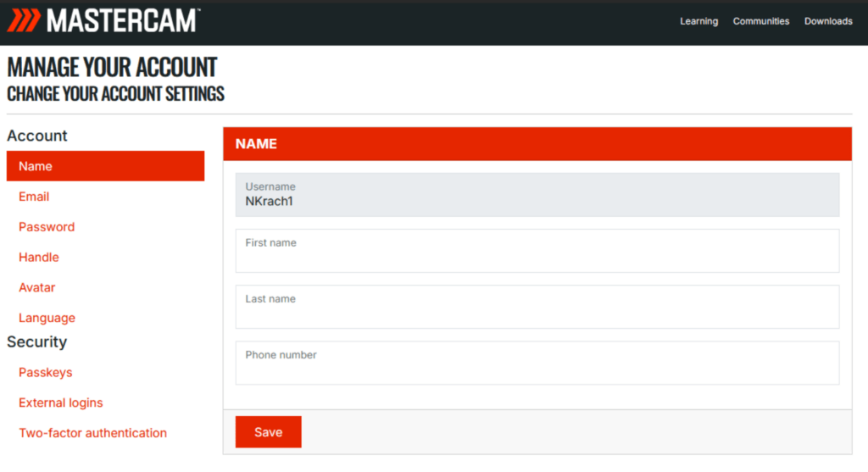Open the Passkeys security page

[46, 372]
